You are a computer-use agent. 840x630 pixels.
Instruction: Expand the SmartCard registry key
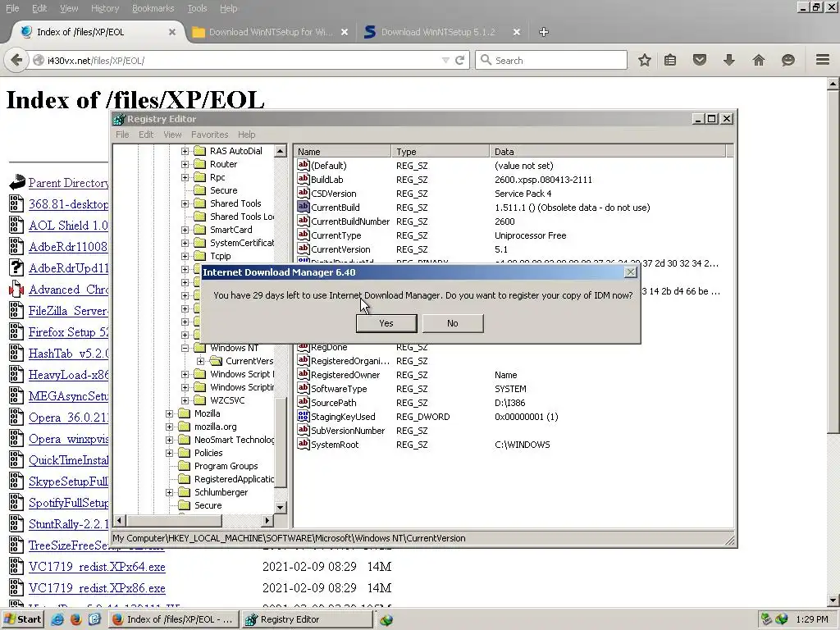pos(185,230)
